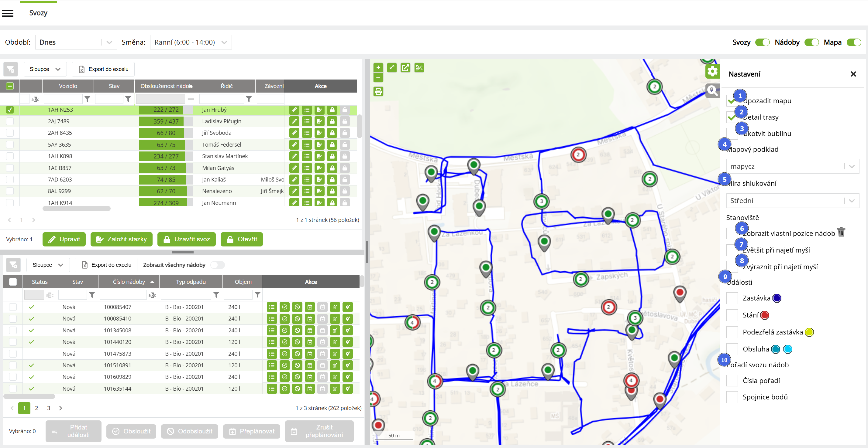Toggle the Mapa switch off

[853, 42]
